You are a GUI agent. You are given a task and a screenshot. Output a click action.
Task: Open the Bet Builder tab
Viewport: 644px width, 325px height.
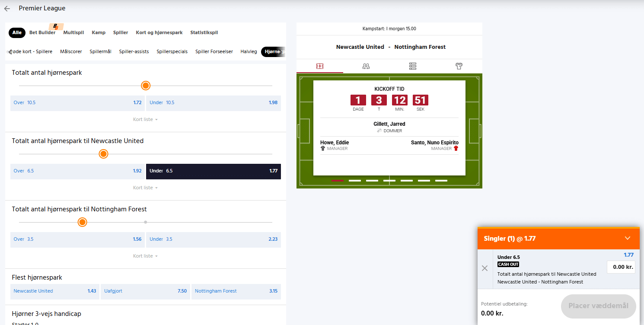42,32
